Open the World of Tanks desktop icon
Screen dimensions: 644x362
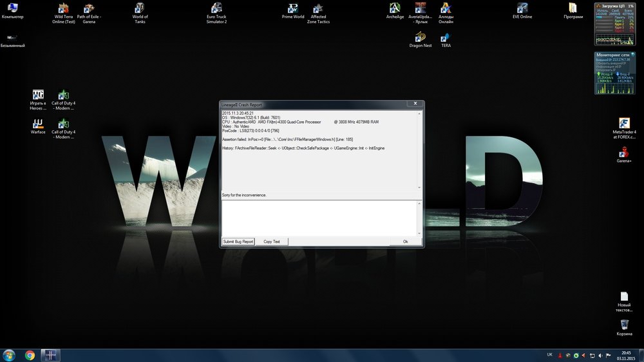click(x=140, y=9)
